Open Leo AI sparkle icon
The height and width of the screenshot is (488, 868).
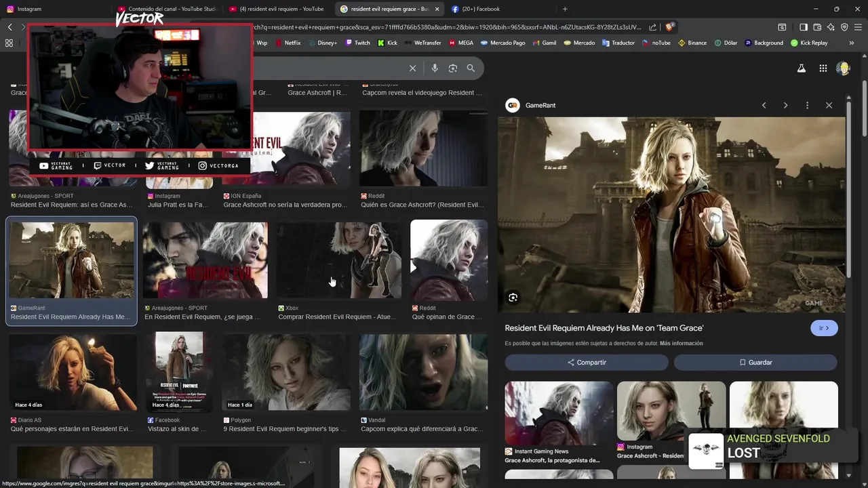click(x=831, y=27)
